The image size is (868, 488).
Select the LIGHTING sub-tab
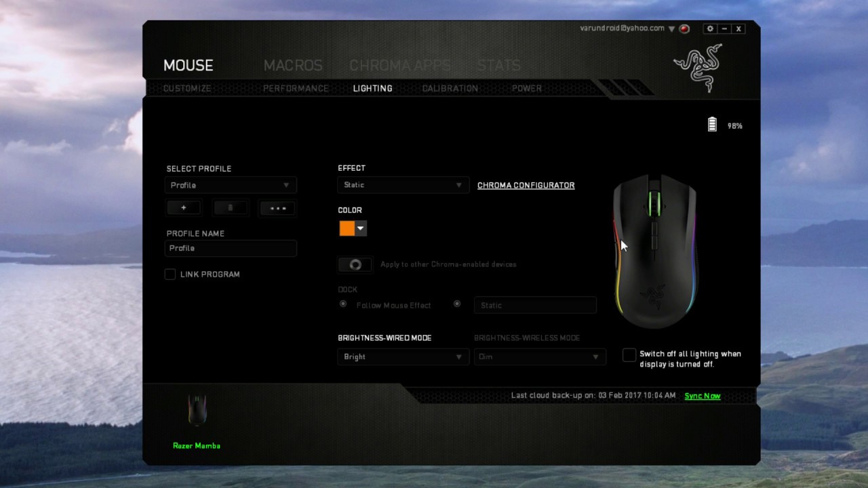click(x=372, y=88)
